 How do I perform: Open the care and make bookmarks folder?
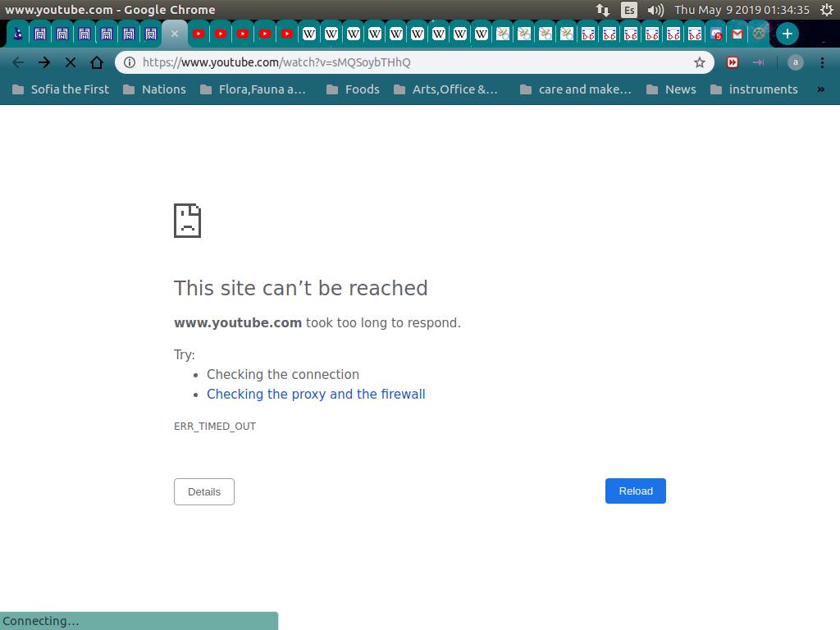(576, 89)
